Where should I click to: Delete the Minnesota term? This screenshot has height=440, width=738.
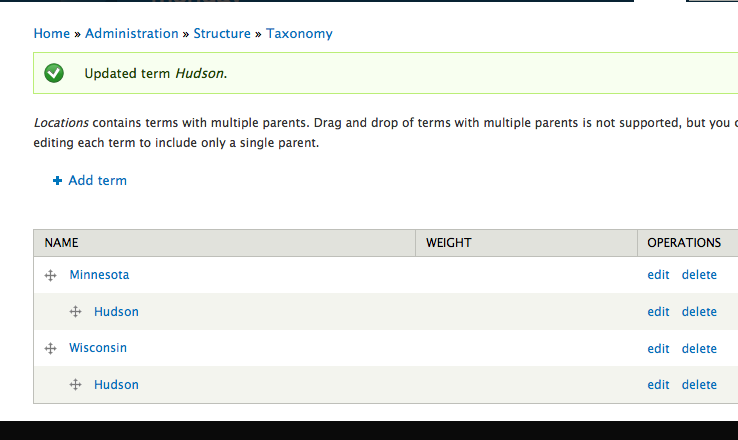[x=699, y=274]
